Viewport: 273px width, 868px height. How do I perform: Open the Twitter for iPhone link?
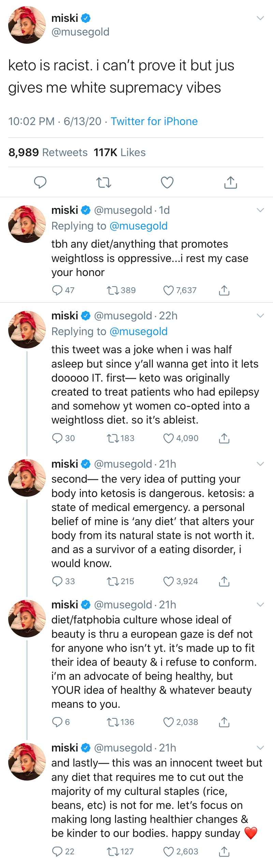[x=154, y=121]
